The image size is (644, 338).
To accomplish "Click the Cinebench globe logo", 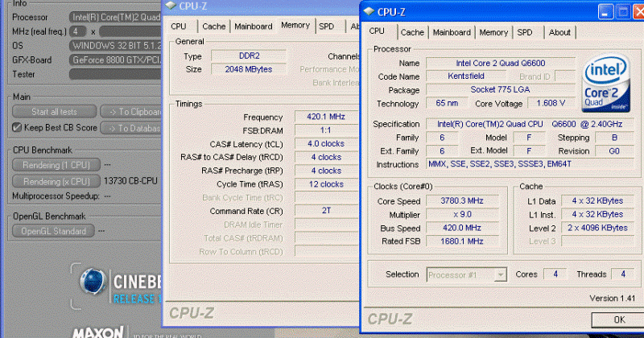I will pos(93,282).
